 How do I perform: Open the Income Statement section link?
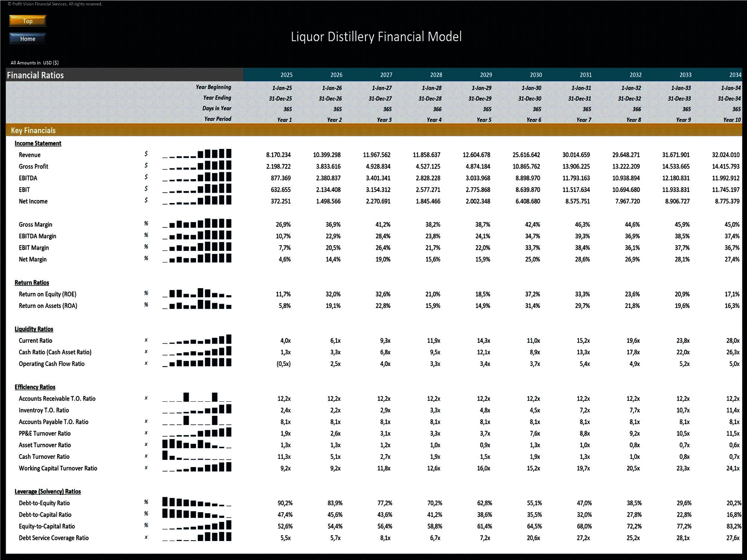click(x=38, y=143)
